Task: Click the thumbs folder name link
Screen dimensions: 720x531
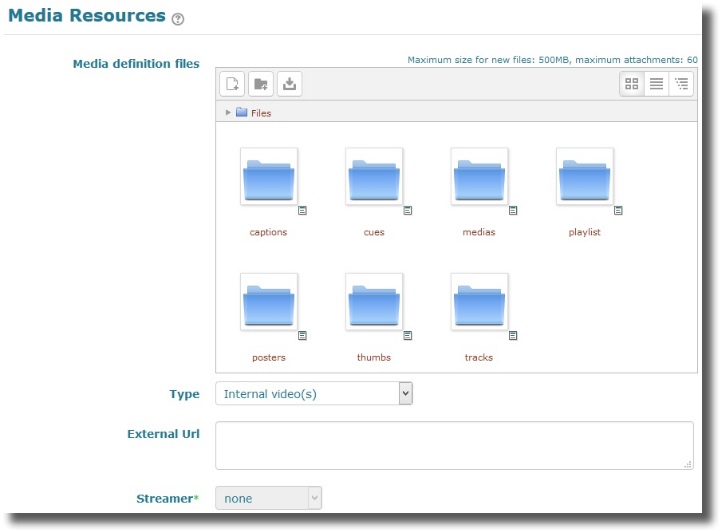Action: (x=374, y=357)
